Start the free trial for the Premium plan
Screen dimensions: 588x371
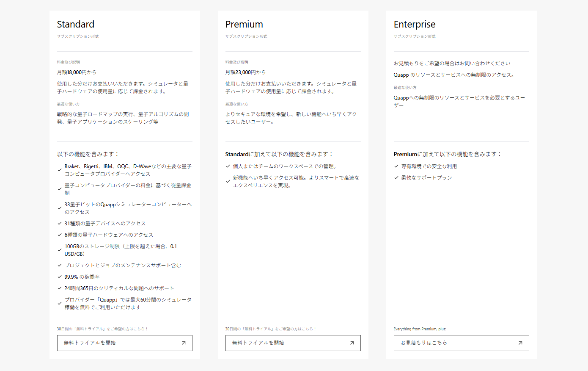point(293,343)
